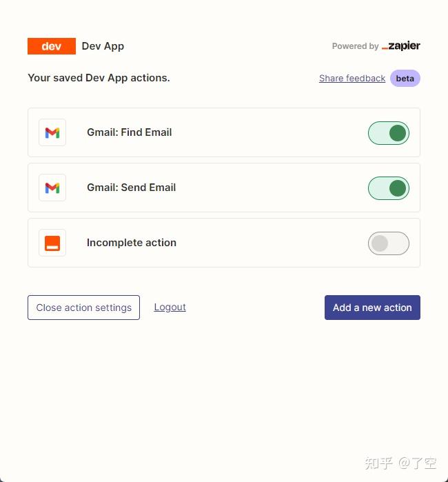The width and height of the screenshot is (448, 482).
Task: Click the Gmail icon beside Send Email
Action: tap(52, 188)
